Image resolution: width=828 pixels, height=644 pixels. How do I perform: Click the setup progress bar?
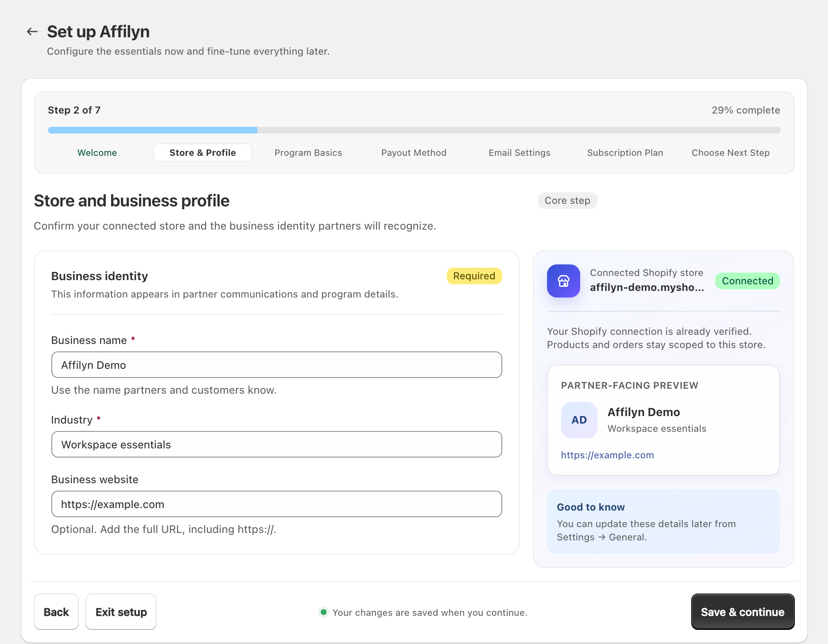tap(414, 130)
